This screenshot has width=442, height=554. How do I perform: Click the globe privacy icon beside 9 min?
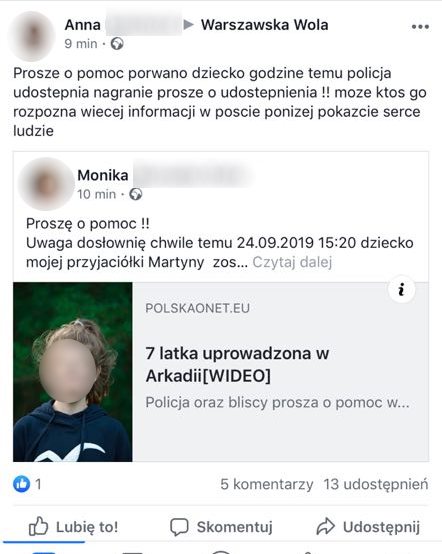117,44
